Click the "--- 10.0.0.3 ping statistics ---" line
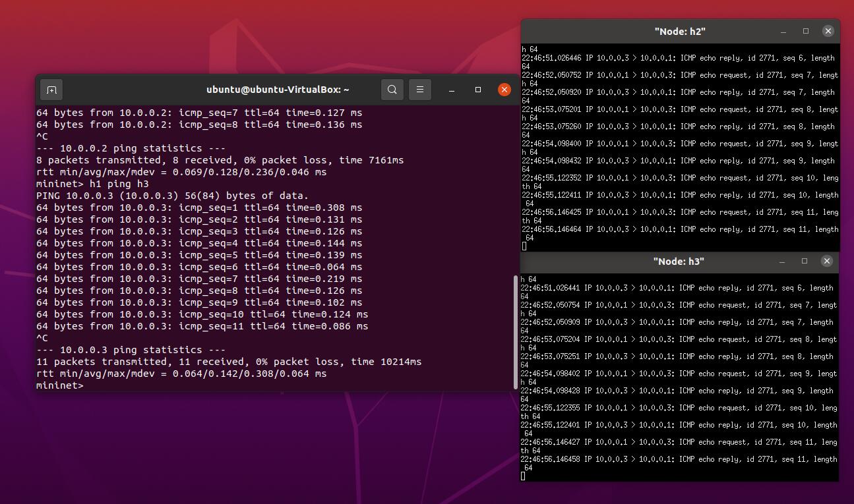This screenshot has width=854, height=504. coord(131,350)
